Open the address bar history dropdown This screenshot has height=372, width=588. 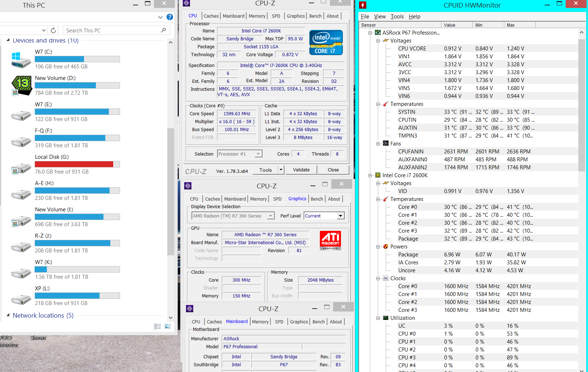44,30
